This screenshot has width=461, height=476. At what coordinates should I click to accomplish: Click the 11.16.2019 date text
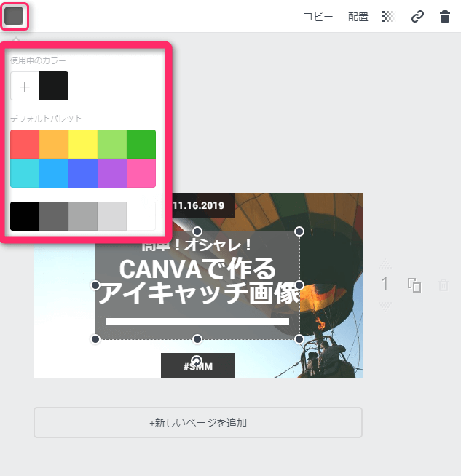tap(198, 205)
